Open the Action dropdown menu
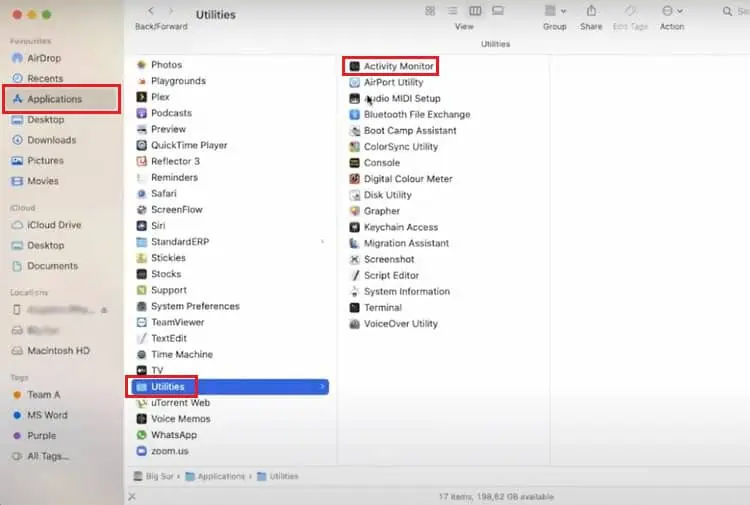Image resolution: width=750 pixels, height=505 pixels. pyautogui.click(x=672, y=11)
